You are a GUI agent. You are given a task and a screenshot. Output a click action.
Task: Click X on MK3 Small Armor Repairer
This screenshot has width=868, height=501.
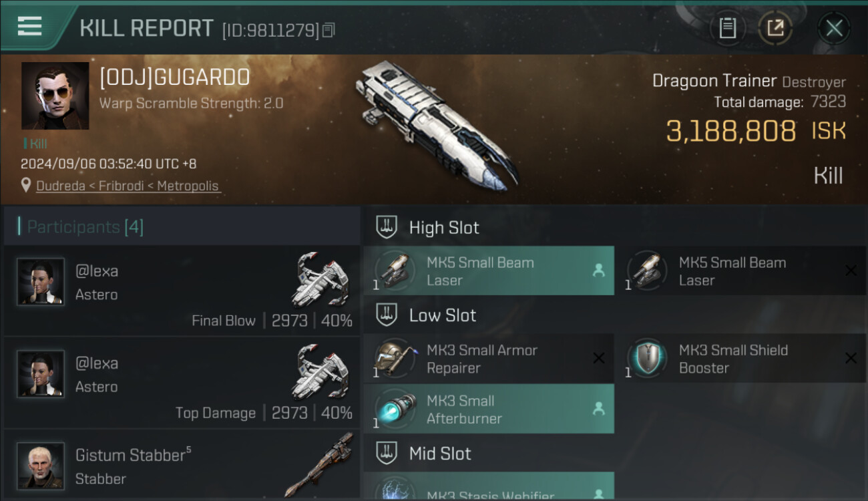599,358
